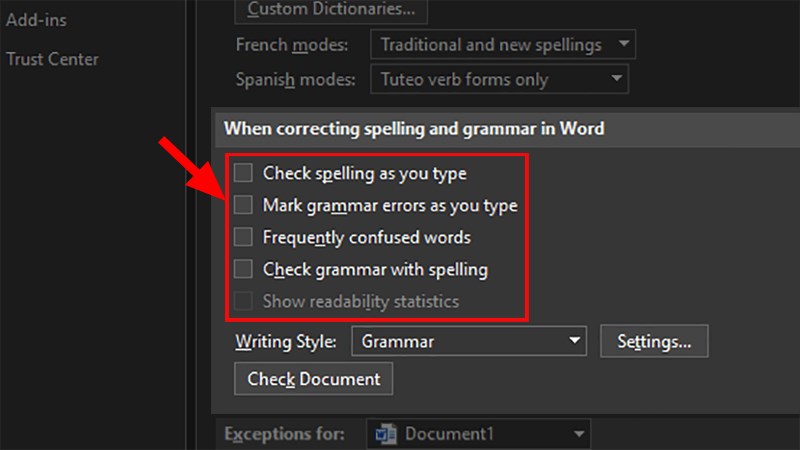The image size is (800, 450).
Task: Click the Exceptions for dropdown arrow
Action: click(x=577, y=434)
